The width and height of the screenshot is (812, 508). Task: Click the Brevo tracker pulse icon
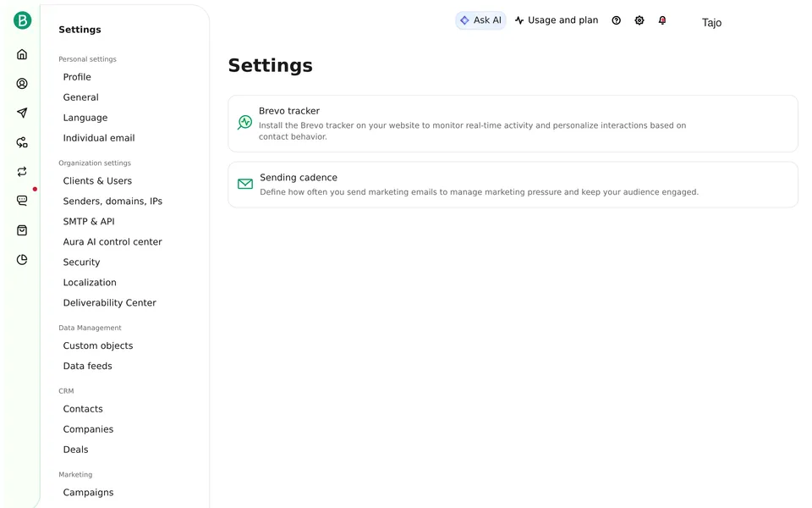pyautogui.click(x=245, y=122)
